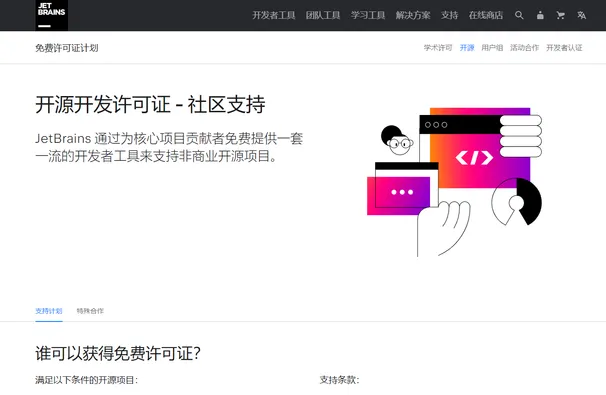Screen dimensions: 606x395
Task: Open the search icon in header
Action: click(x=519, y=15)
